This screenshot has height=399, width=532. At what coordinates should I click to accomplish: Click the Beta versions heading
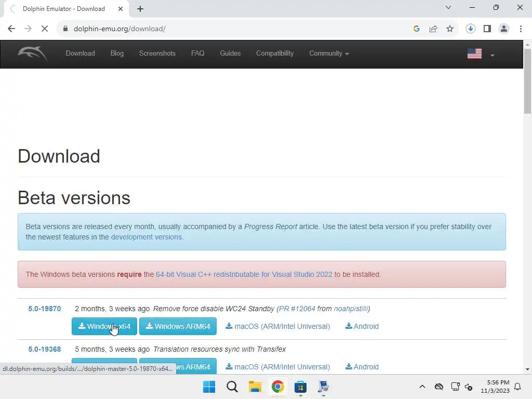(x=74, y=198)
